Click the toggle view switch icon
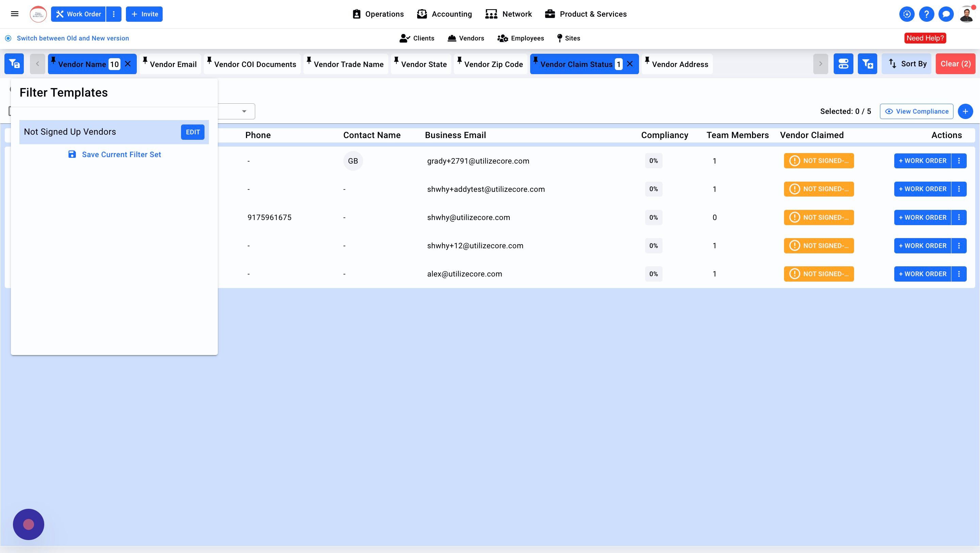The width and height of the screenshot is (980, 553). click(843, 64)
